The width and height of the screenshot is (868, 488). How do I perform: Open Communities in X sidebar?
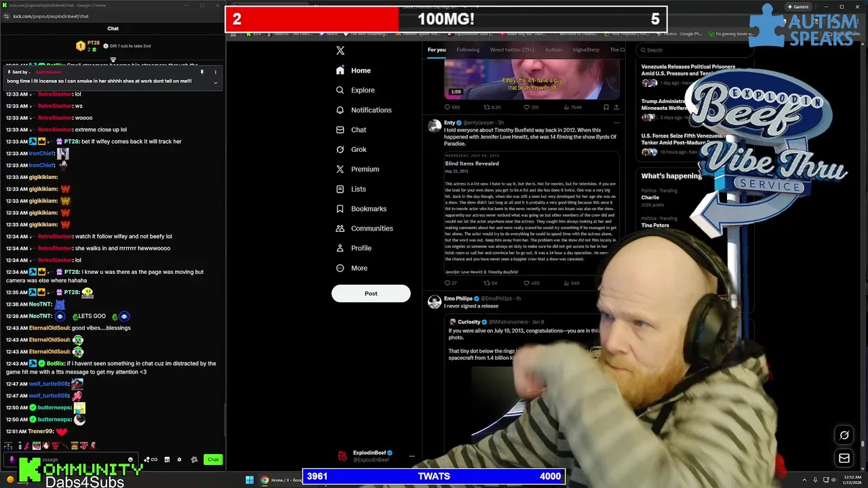click(x=364, y=228)
